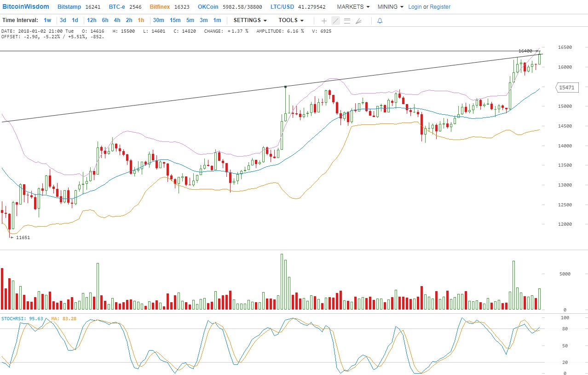This screenshot has width=588, height=375.
Task: Click the BitcoinWisdom logo
Action: tap(26, 7)
